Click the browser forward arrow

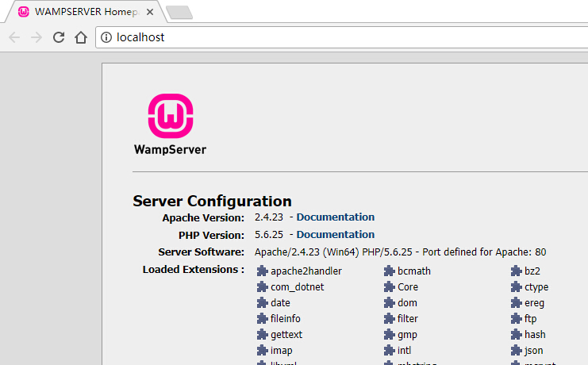(37, 37)
